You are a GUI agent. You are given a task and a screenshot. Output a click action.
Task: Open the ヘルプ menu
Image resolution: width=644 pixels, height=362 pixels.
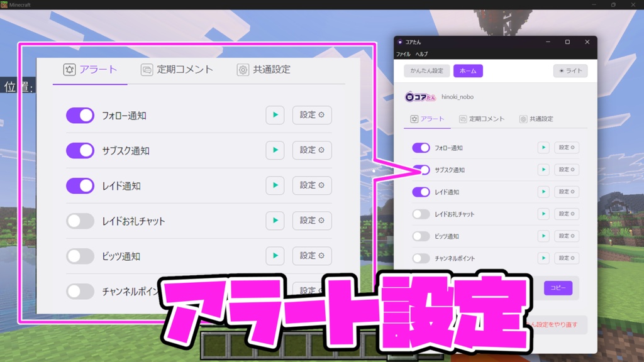(421, 54)
